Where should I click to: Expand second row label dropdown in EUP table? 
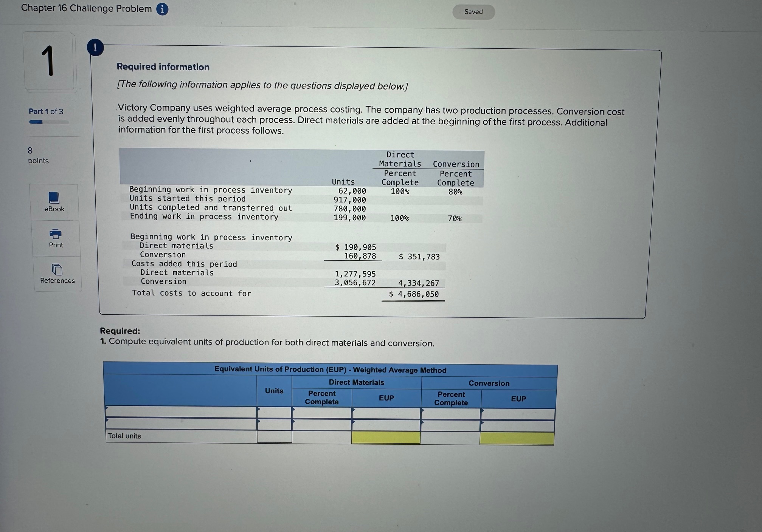coord(181,424)
